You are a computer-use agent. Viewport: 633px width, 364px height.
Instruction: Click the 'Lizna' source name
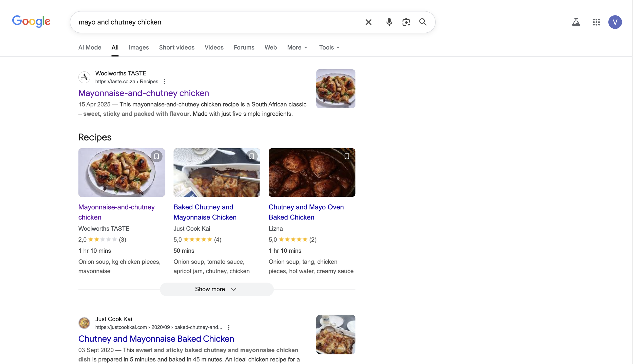276,229
